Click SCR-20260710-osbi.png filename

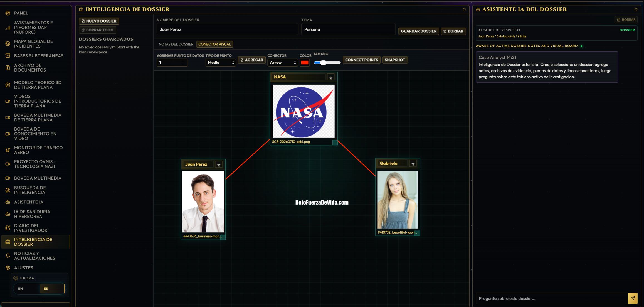coord(291,142)
